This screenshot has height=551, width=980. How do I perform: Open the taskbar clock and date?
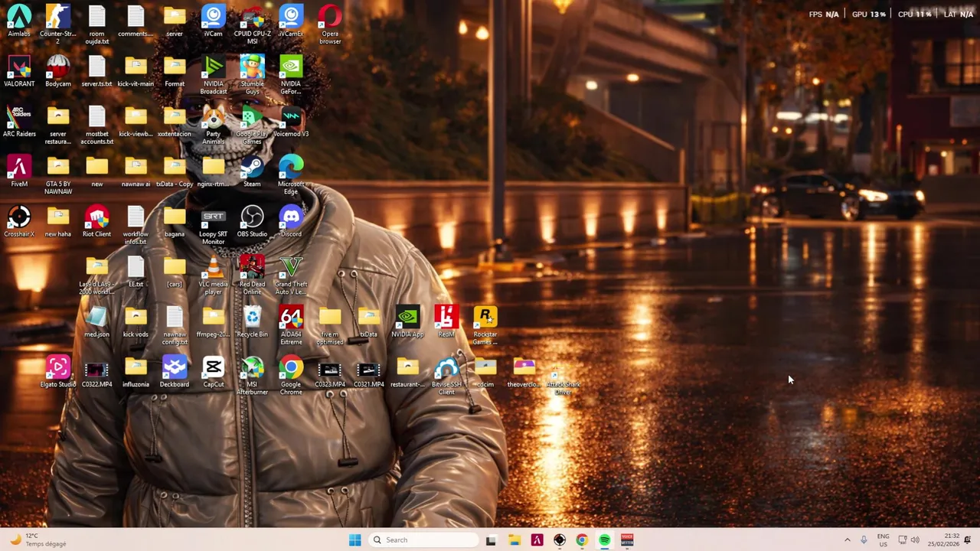[943, 540]
